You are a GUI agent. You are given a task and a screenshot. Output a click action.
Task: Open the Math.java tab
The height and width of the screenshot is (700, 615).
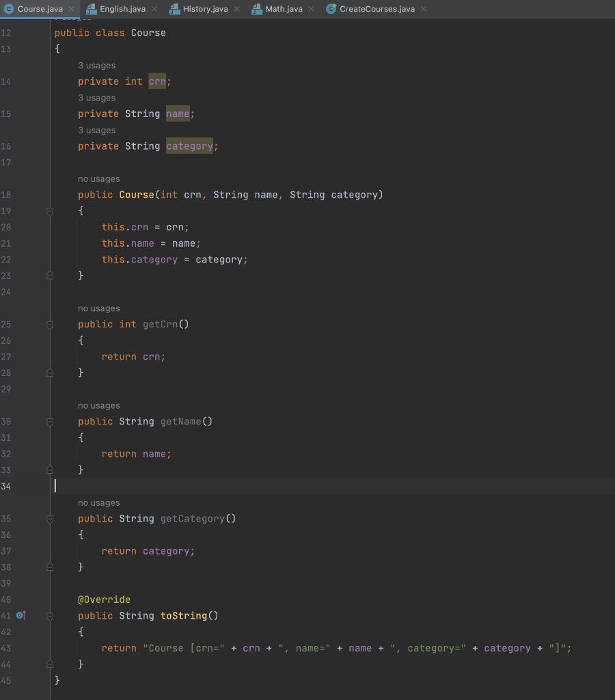point(284,9)
